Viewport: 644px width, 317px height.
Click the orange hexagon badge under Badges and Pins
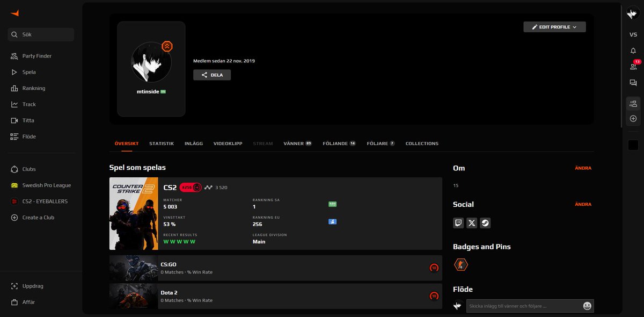click(x=461, y=264)
